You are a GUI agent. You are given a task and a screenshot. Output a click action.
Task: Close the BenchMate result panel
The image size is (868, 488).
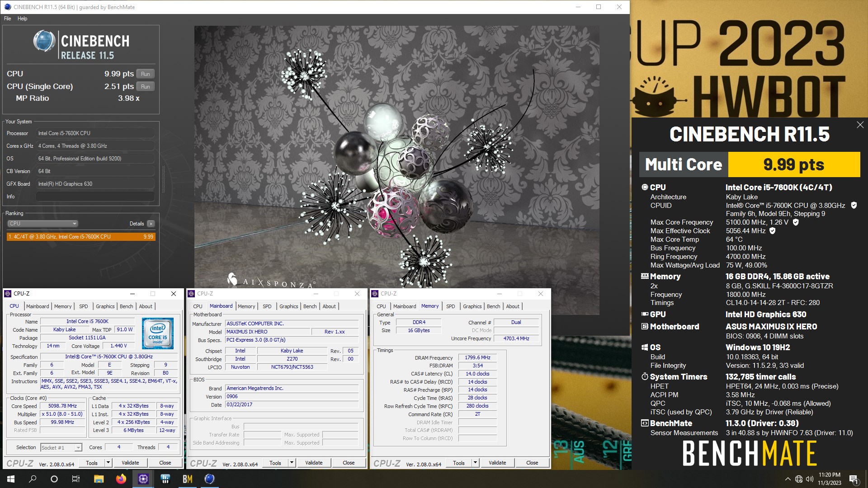pos(860,125)
